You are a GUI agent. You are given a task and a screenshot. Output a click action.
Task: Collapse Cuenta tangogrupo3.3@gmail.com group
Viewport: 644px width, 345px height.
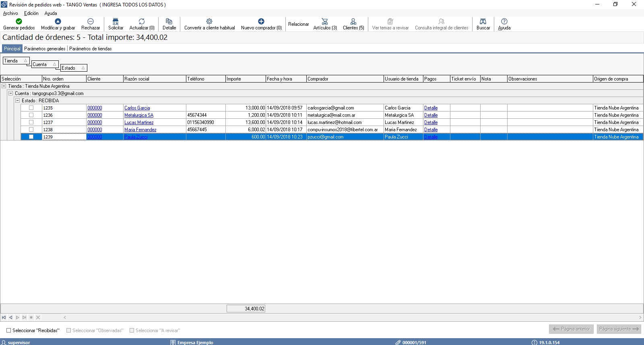(11, 93)
